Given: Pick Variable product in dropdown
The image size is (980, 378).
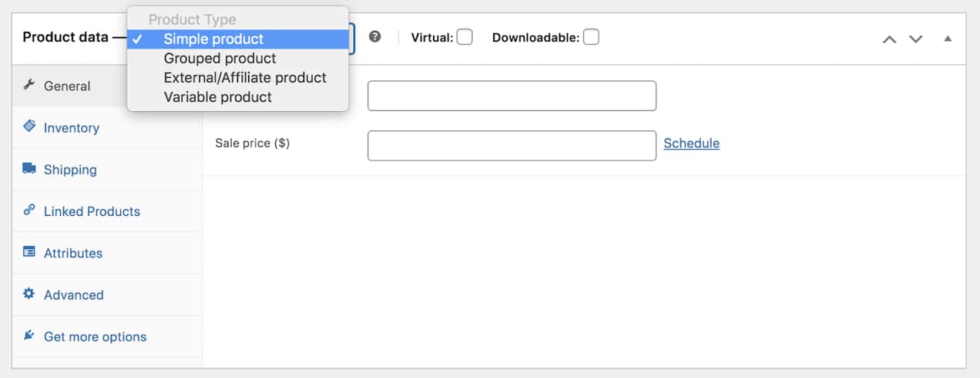Looking at the screenshot, I should click(217, 97).
